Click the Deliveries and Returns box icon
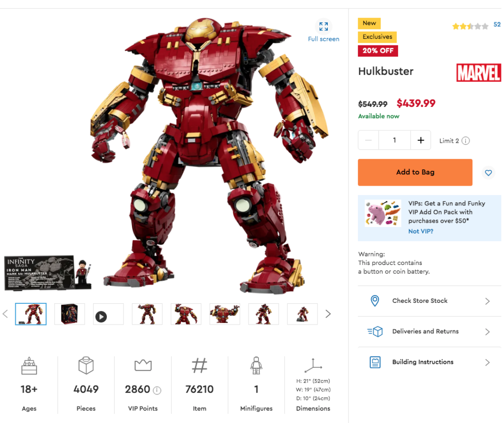This screenshot has width=504, height=423. tap(375, 331)
